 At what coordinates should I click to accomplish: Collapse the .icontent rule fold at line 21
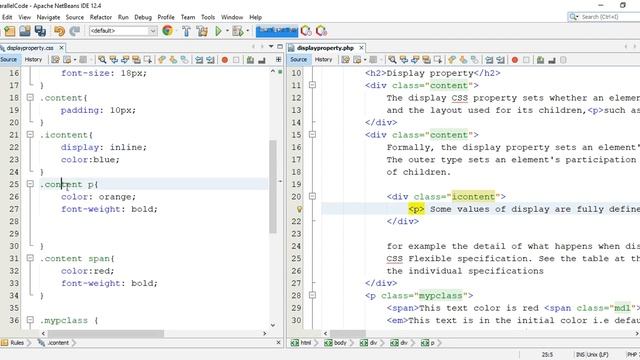click(x=30, y=135)
